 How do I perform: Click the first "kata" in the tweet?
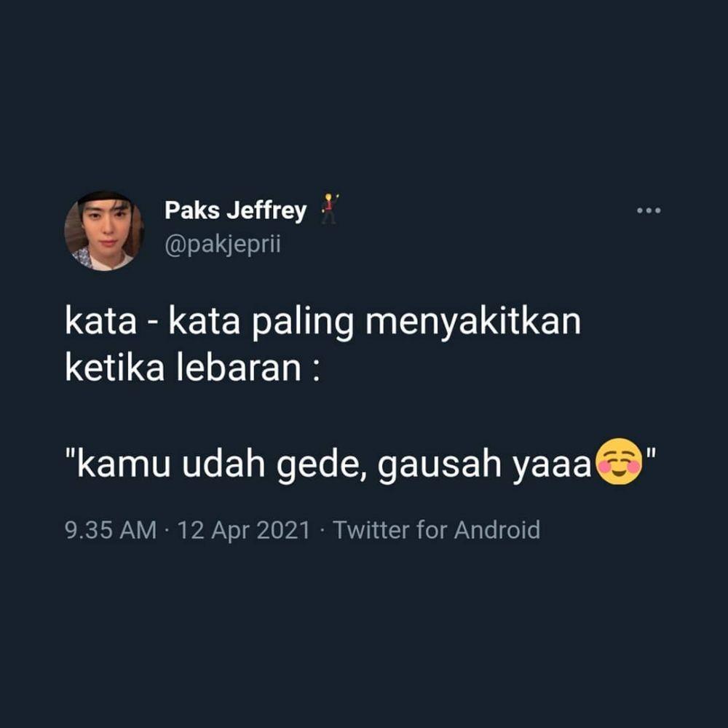tap(100, 321)
